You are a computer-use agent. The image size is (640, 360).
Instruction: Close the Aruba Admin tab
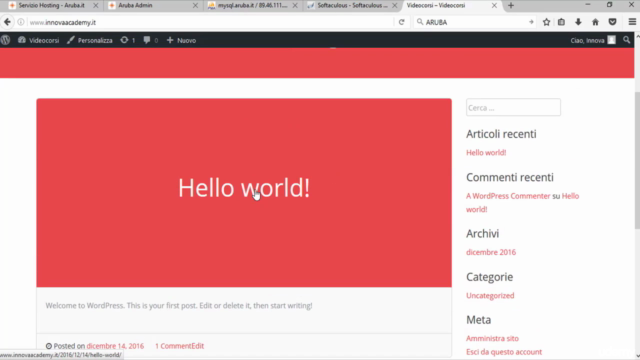click(x=195, y=5)
